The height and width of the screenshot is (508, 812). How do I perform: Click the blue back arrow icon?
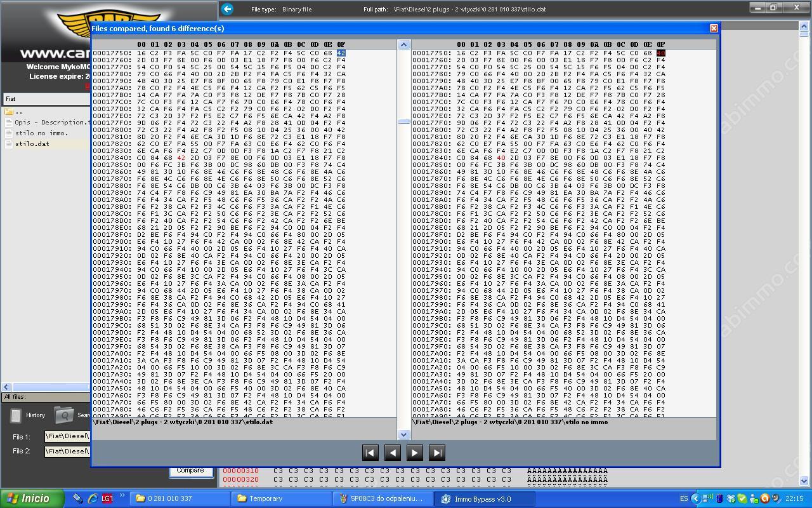tap(227, 9)
